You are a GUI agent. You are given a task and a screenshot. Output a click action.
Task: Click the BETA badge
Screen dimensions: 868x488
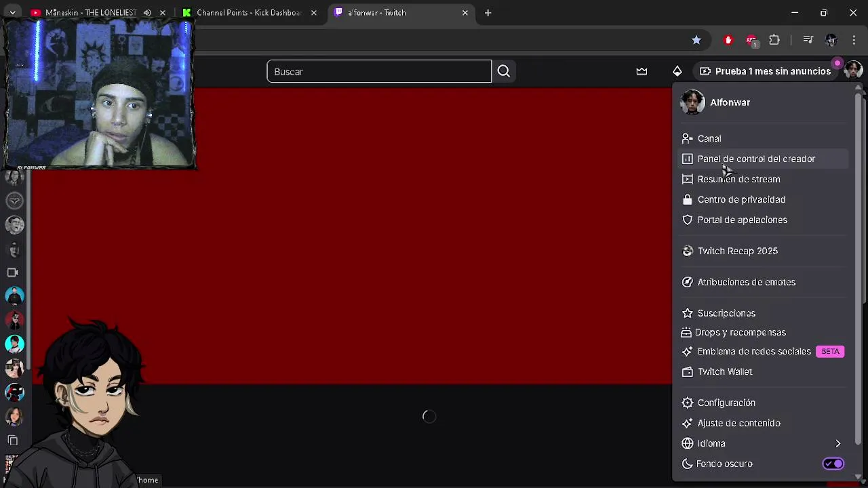click(x=830, y=351)
